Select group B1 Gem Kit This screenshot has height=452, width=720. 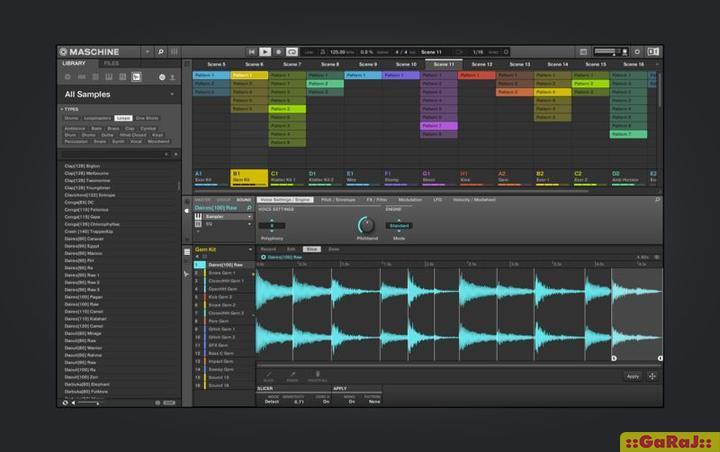(249, 177)
